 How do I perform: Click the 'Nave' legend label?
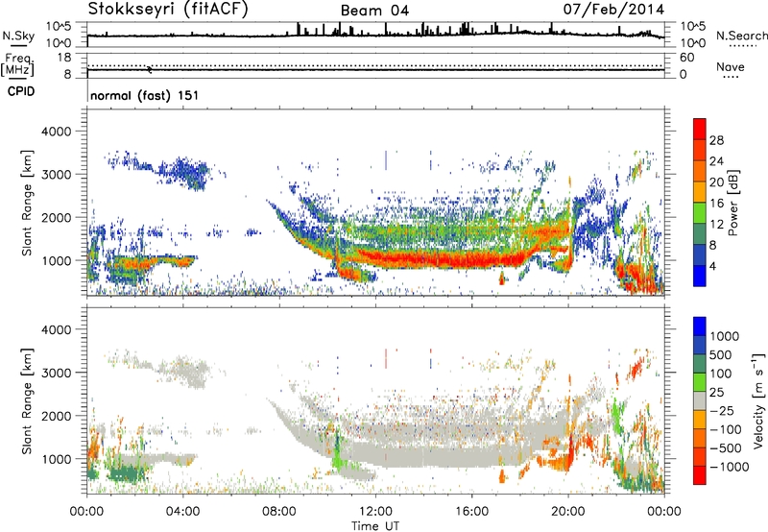[x=731, y=66]
